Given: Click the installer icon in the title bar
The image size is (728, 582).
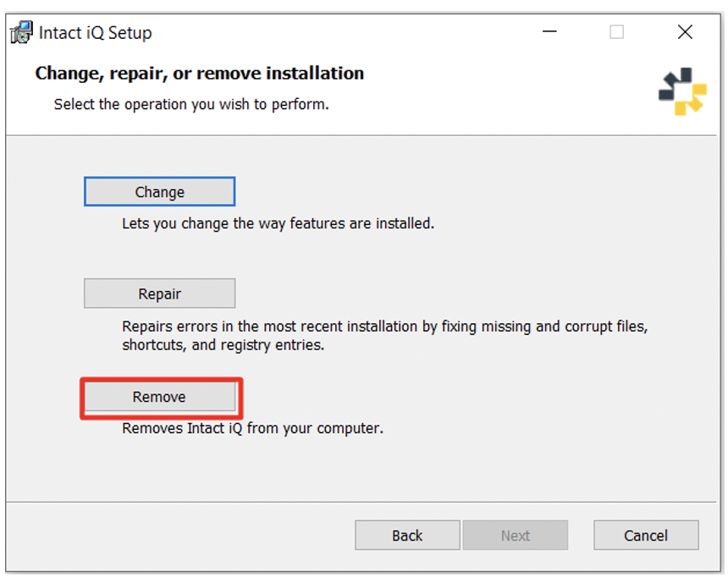Looking at the screenshot, I should (x=20, y=32).
